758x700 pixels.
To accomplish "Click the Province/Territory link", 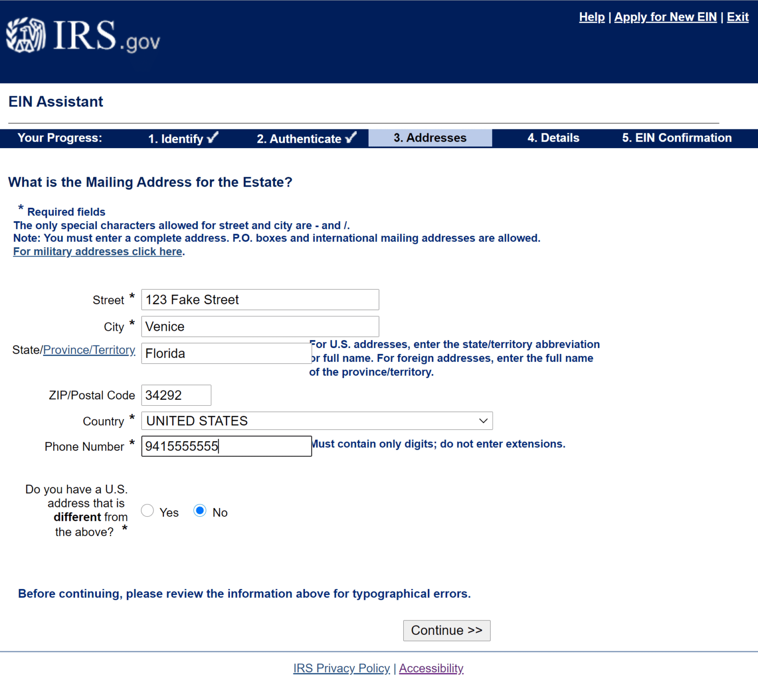I will pyautogui.click(x=89, y=350).
